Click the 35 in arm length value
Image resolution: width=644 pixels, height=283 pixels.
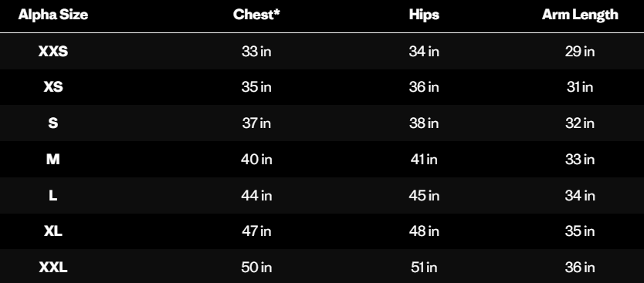pyautogui.click(x=580, y=231)
